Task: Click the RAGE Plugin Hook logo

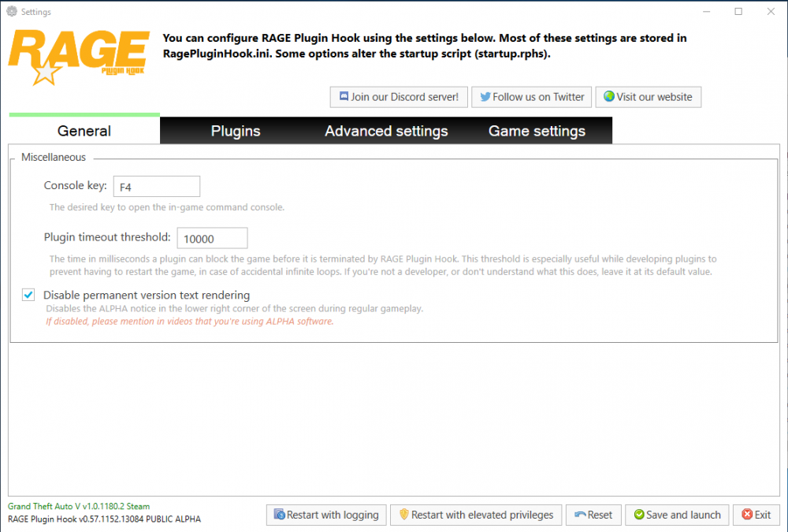Action: click(79, 58)
